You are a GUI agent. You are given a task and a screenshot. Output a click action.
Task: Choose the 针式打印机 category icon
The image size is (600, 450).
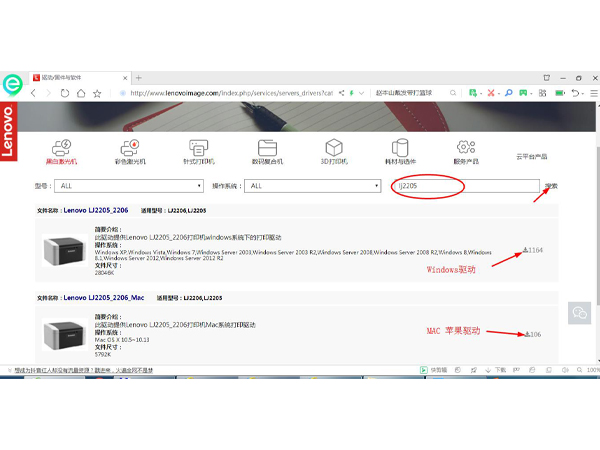pos(199,148)
